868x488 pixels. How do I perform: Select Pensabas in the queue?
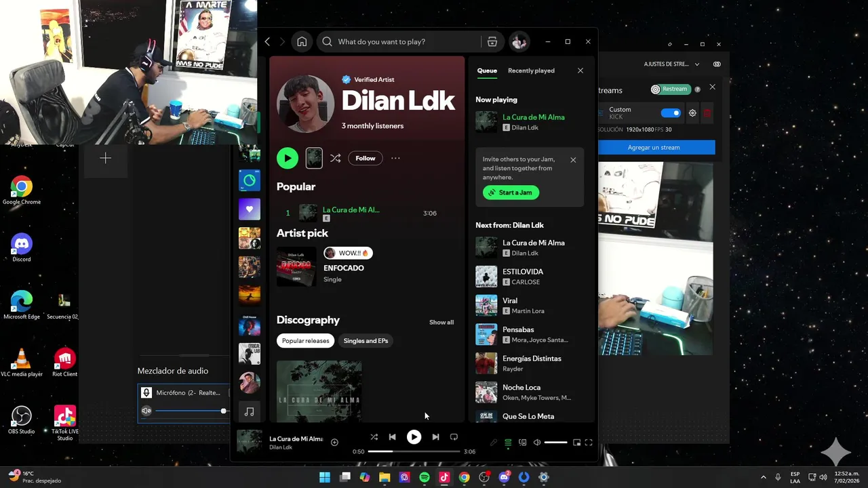(529, 335)
